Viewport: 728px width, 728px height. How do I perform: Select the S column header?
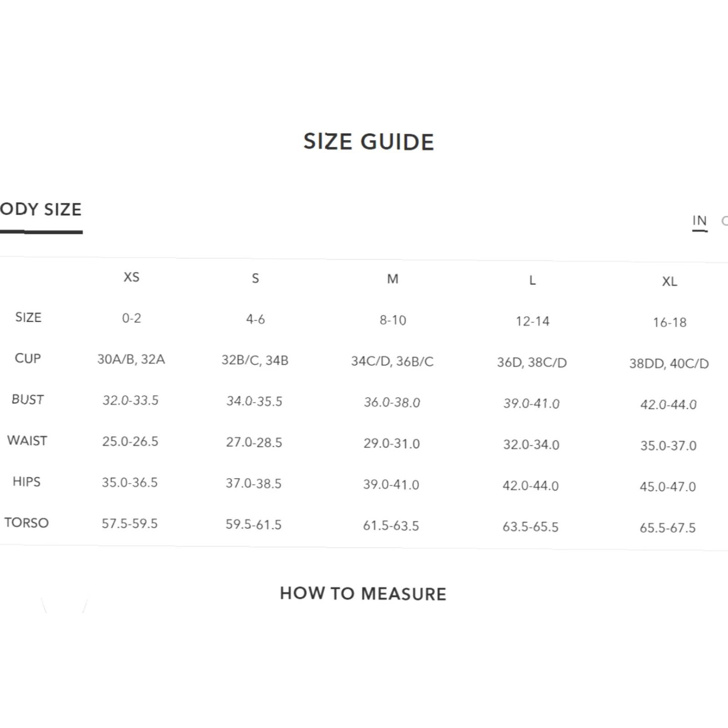(x=255, y=278)
